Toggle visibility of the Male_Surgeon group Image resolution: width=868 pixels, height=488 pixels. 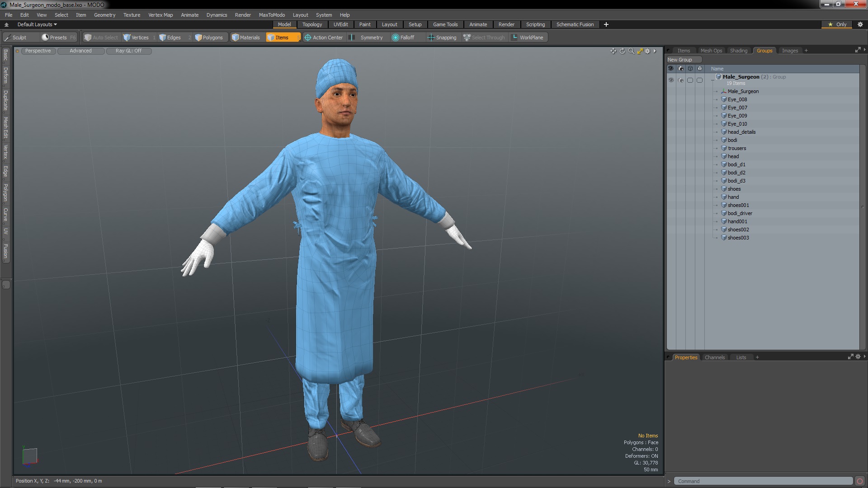(x=671, y=80)
